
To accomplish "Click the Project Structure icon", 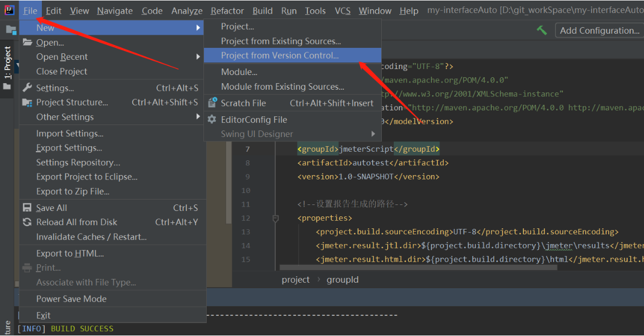I will 28,102.
